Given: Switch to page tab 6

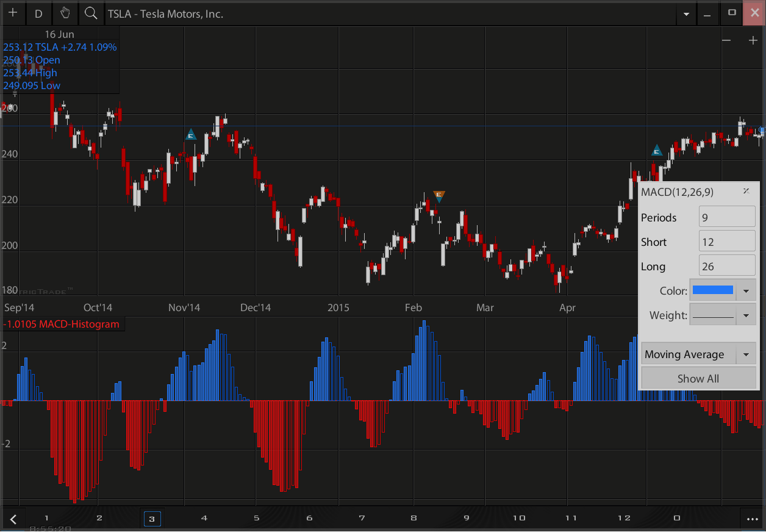Looking at the screenshot, I should tap(309, 518).
